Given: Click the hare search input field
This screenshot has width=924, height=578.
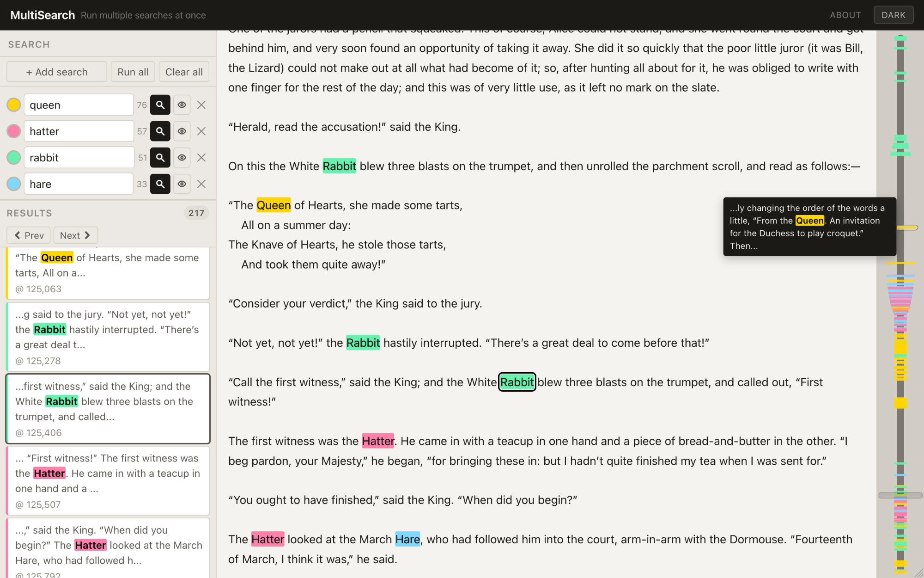Looking at the screenshot, I should tap(79, 184).
